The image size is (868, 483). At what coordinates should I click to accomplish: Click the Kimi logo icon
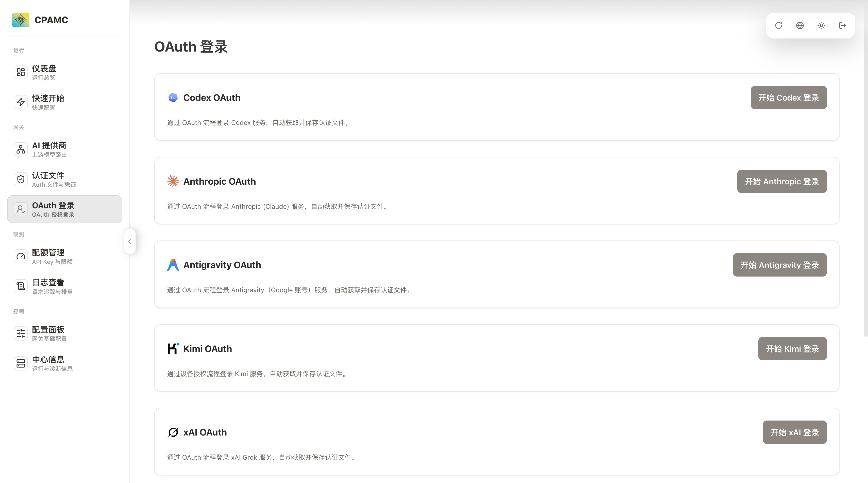[x=173, y=348]
